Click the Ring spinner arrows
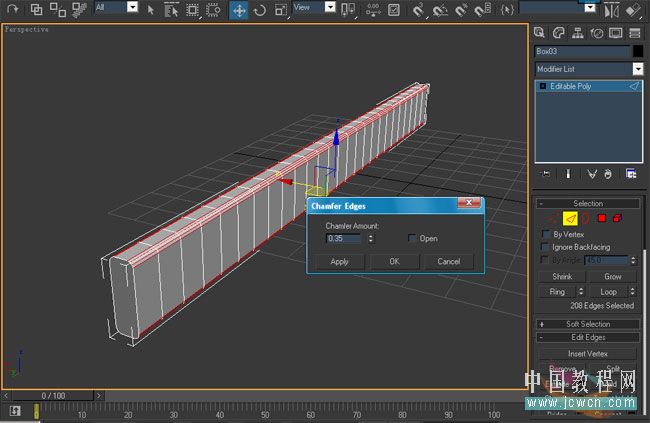 tap(581, 292)
